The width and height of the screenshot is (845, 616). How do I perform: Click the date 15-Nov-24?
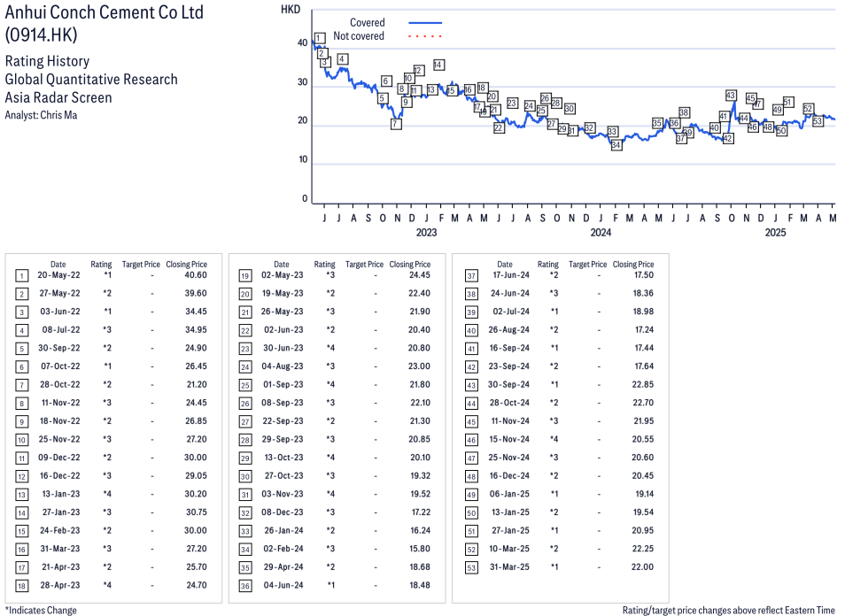[x=510, y=439]
